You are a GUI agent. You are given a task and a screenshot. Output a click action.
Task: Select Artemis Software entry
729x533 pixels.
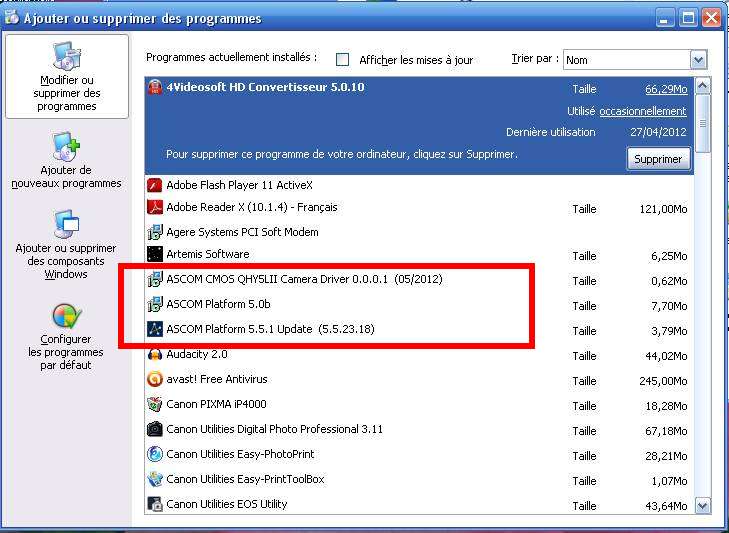click(419, 254)
